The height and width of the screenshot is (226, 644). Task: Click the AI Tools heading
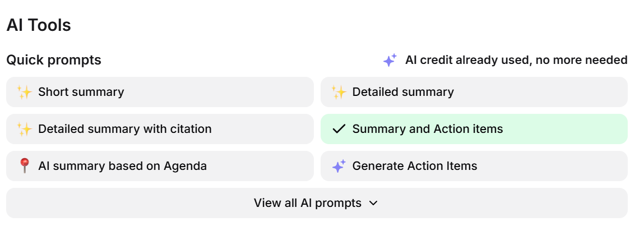39,25
